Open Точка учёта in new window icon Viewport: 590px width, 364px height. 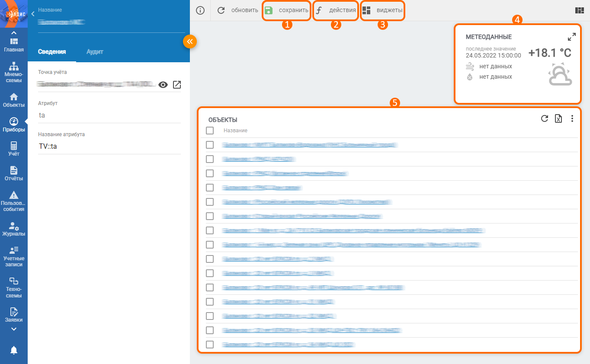pyautogui.click(x=177, y=85)
